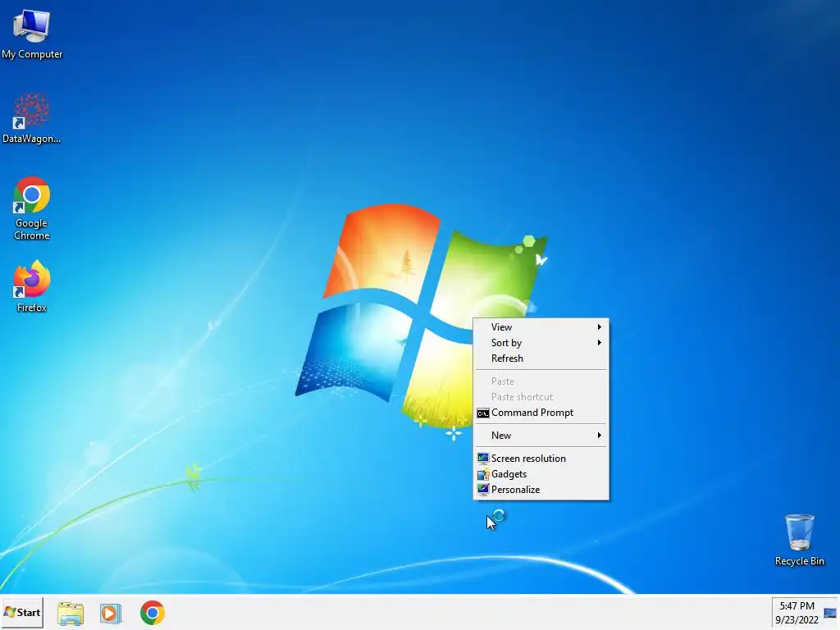Open the clock showing 5:47 PM

797,613
